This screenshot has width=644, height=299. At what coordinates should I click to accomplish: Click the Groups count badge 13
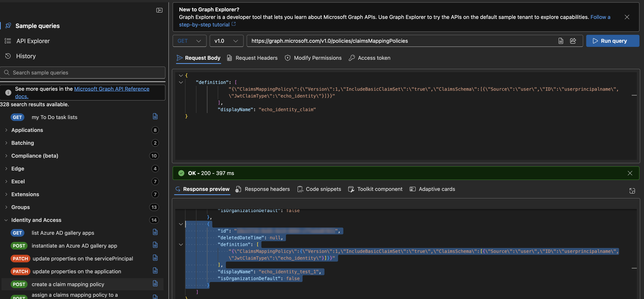click(x=154, y=207)
